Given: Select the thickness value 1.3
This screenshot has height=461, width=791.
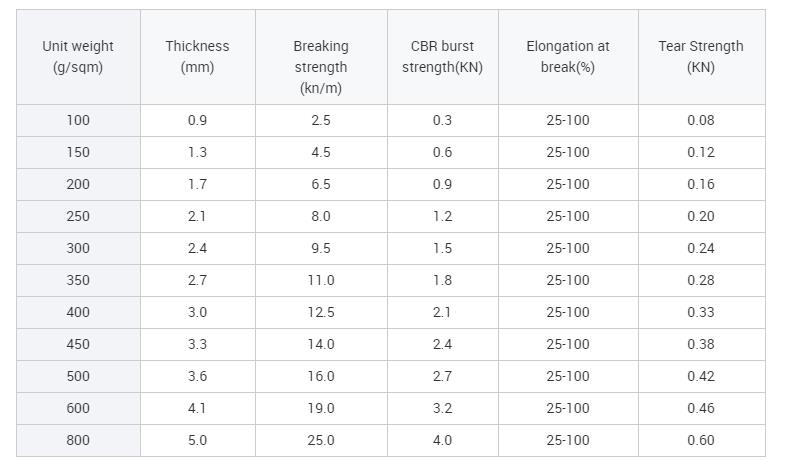Looking at the screenshot, I should coord(197,152).
